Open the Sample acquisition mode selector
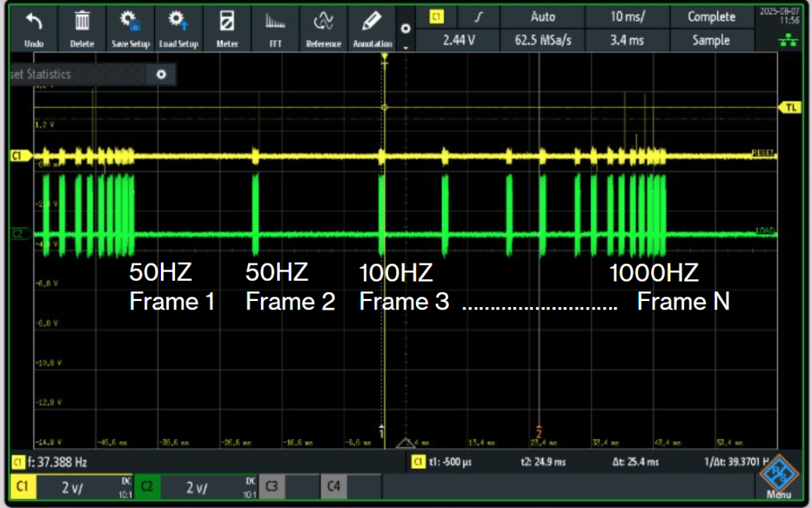Viewport: 812px width, 508px height. 711,41
